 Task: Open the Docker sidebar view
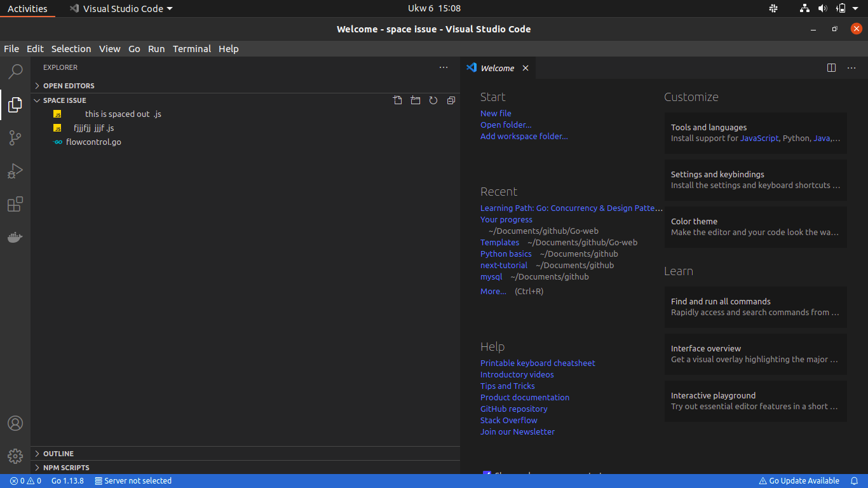[x=15, y=237]
